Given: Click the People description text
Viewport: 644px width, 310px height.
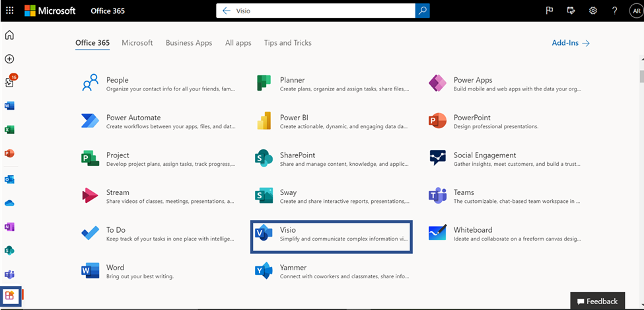Looking at the screenshot, I should coord(171,89).
